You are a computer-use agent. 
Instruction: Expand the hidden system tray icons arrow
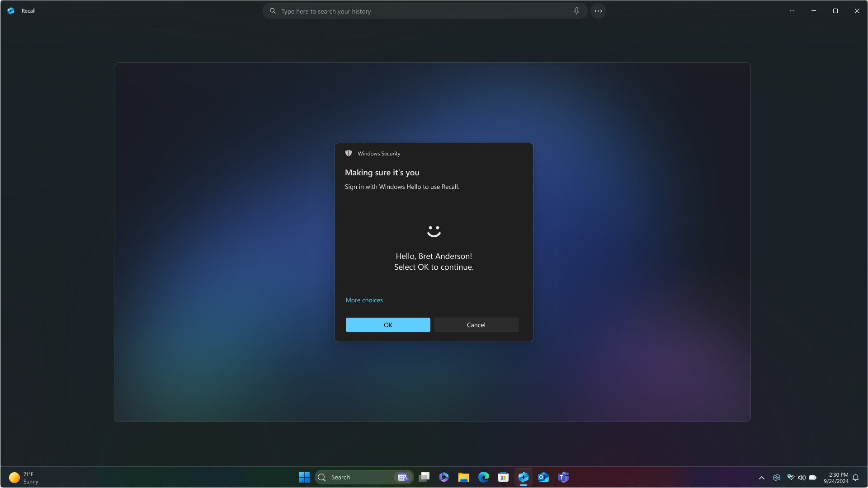click(x=762, y=477)
